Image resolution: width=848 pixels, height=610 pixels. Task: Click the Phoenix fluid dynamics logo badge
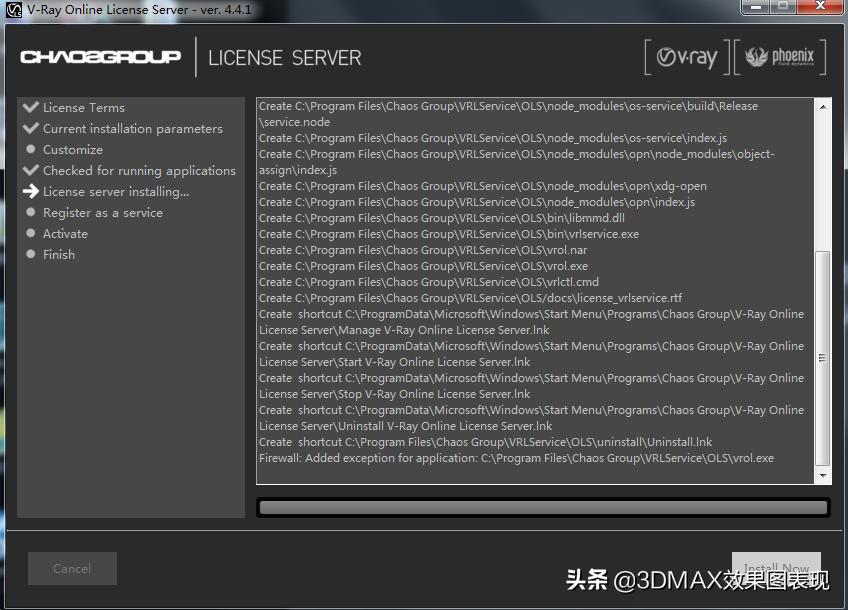click(x=780, y=58)
